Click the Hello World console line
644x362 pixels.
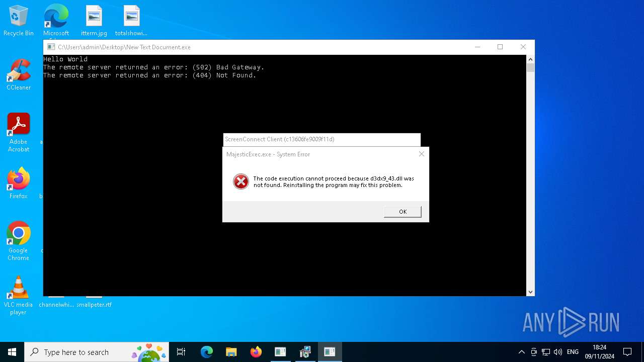pos(65,59)
